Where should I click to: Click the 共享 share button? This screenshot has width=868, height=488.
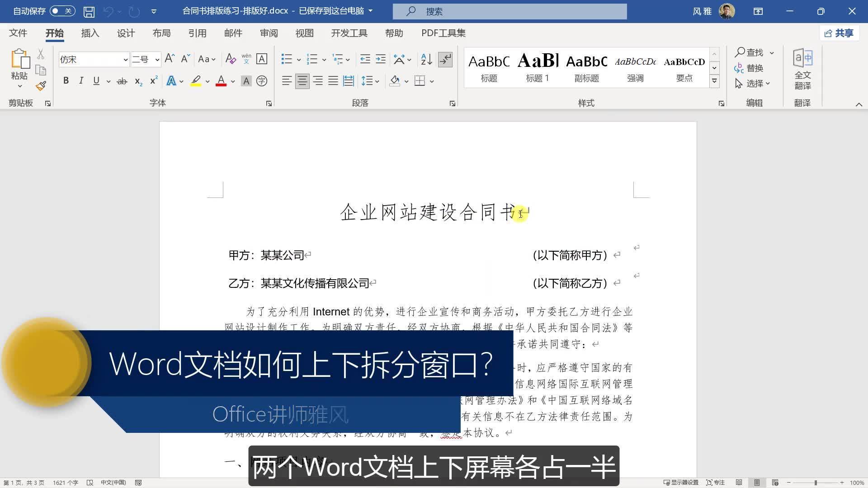[839, 33]
